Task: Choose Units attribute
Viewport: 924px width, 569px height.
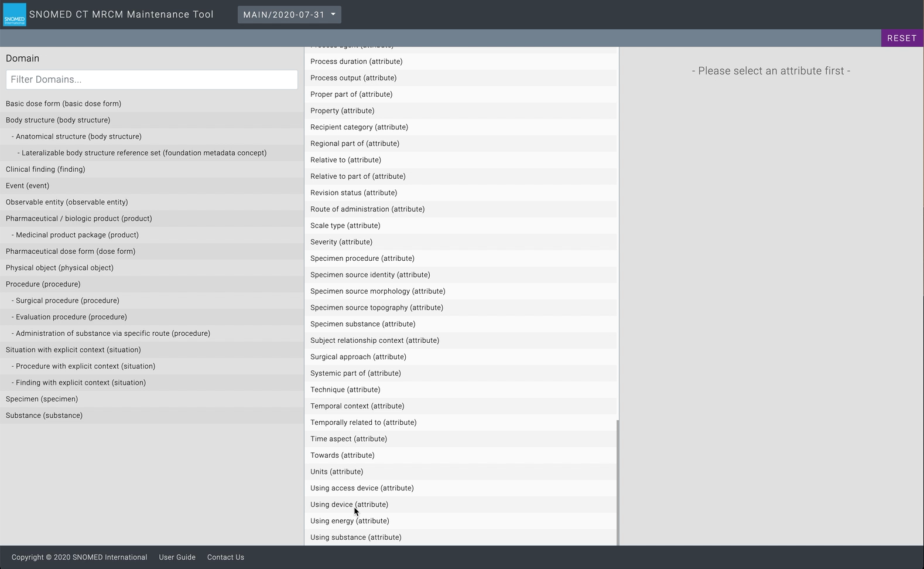Action: click(x=460, y=472)
